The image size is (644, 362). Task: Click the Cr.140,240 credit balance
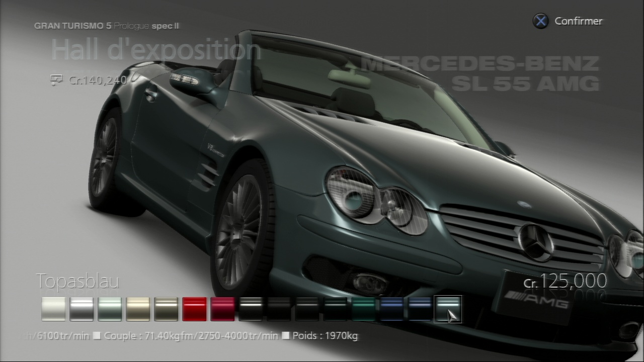[x=98, y=79]
